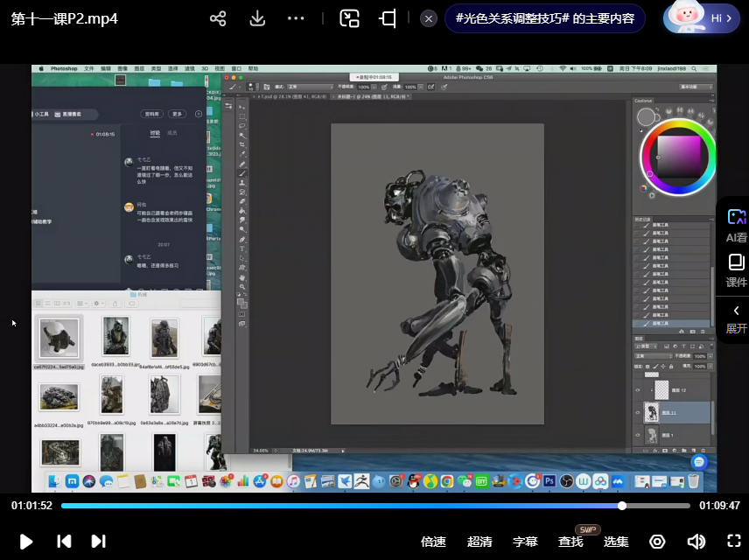The image size is (749, 560).
Task: Open the 超清 video quality menu
Action: point(479,542)
